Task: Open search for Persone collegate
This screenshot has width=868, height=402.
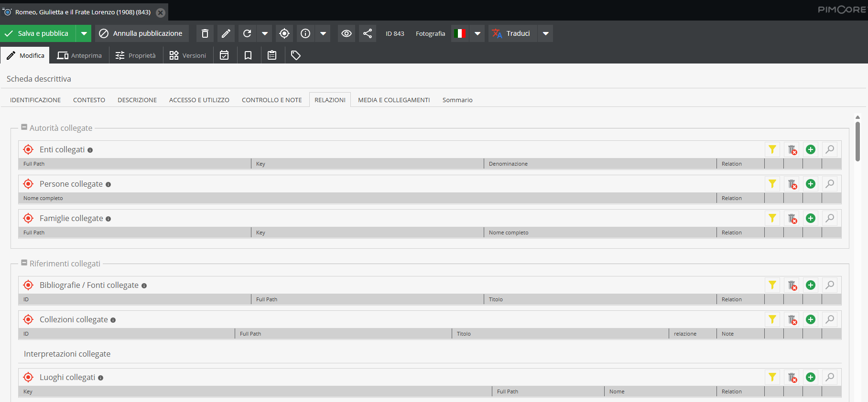Action: pos(830,184)
